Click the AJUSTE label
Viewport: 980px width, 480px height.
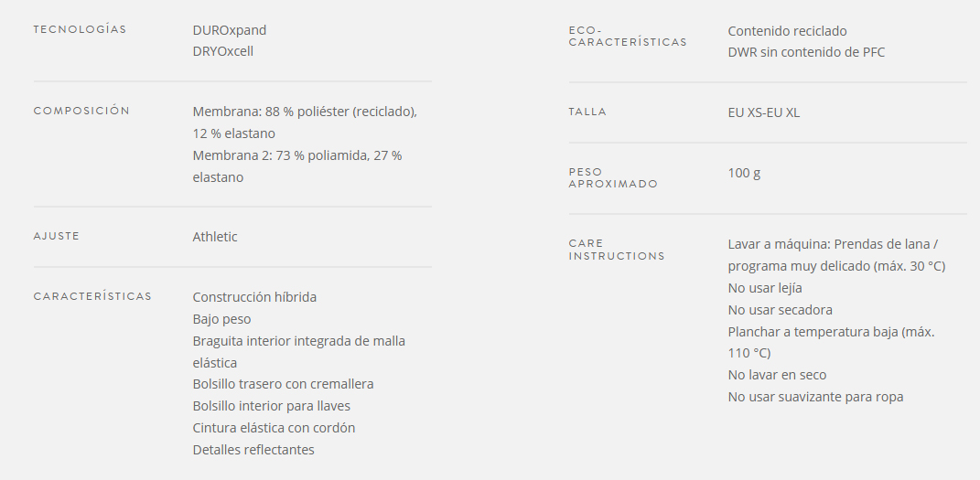pos(56,236)
